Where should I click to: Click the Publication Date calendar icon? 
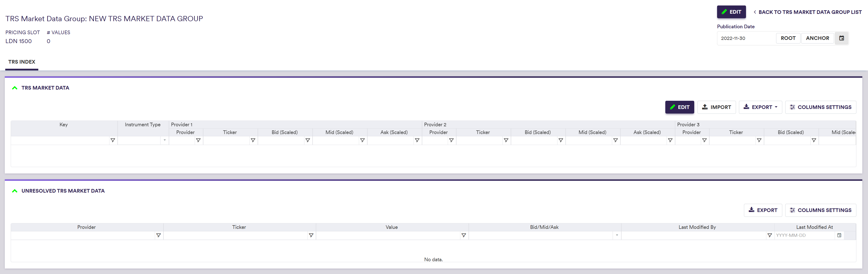[841, 38]
